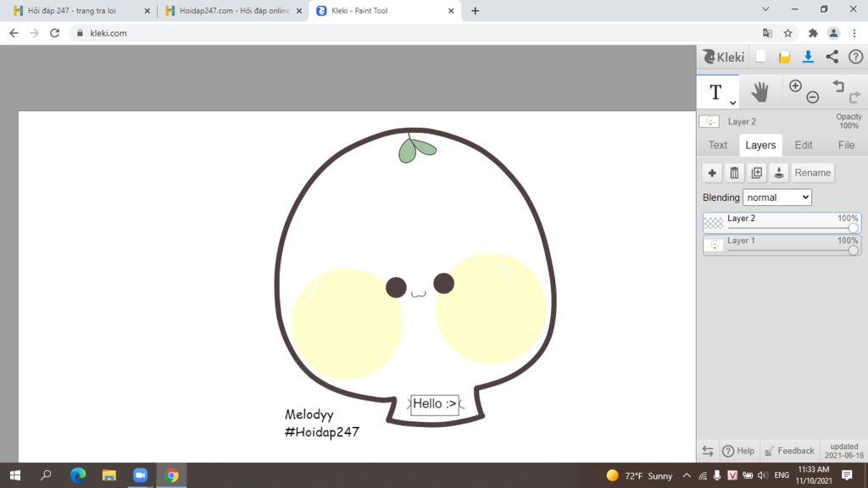Reload the Kleki page
This screenshot has width=868, height=488.
(54, 33)
